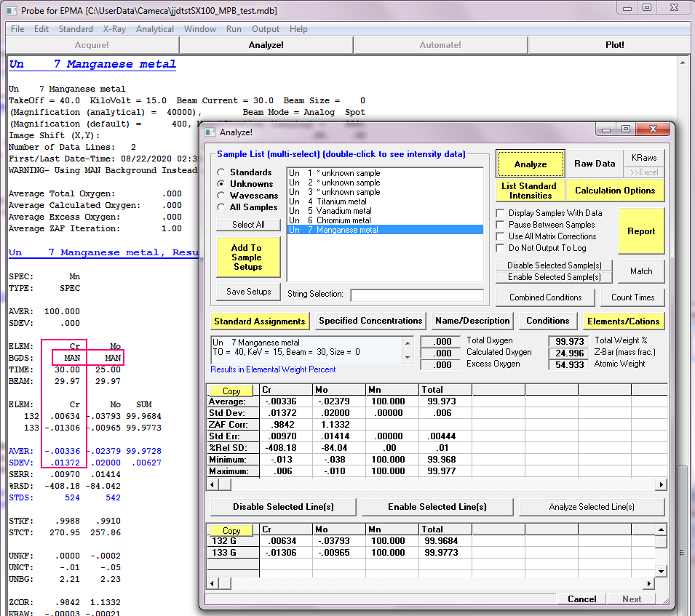
Task: Open Calculation Options dialog
Action: coord(615,191)
